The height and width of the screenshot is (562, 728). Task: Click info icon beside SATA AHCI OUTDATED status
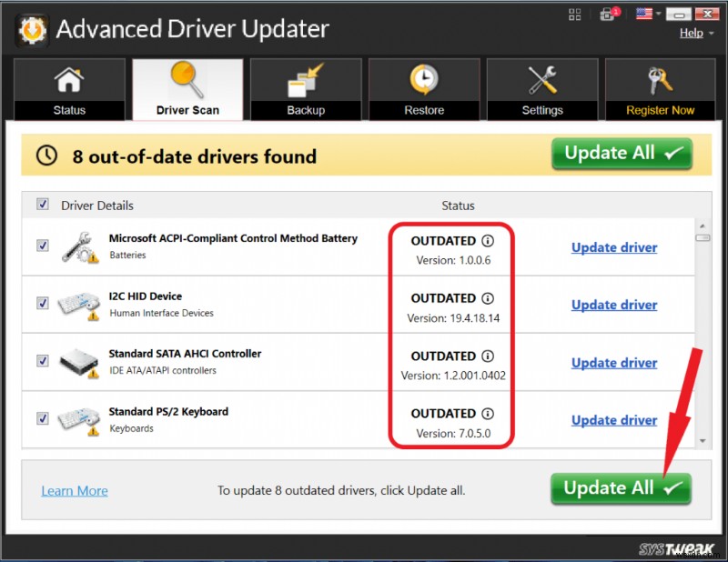(x=488, y=356)
